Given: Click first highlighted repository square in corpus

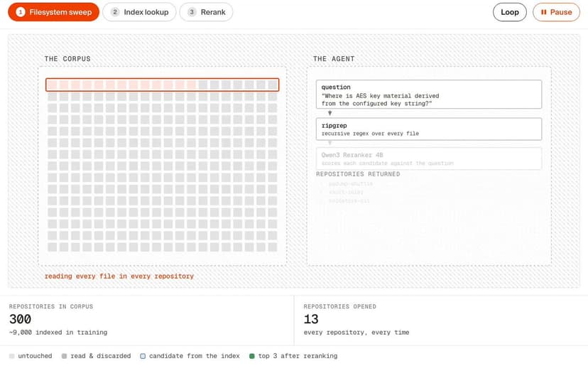Looking at the screenshot, I should tap(53, 85).
